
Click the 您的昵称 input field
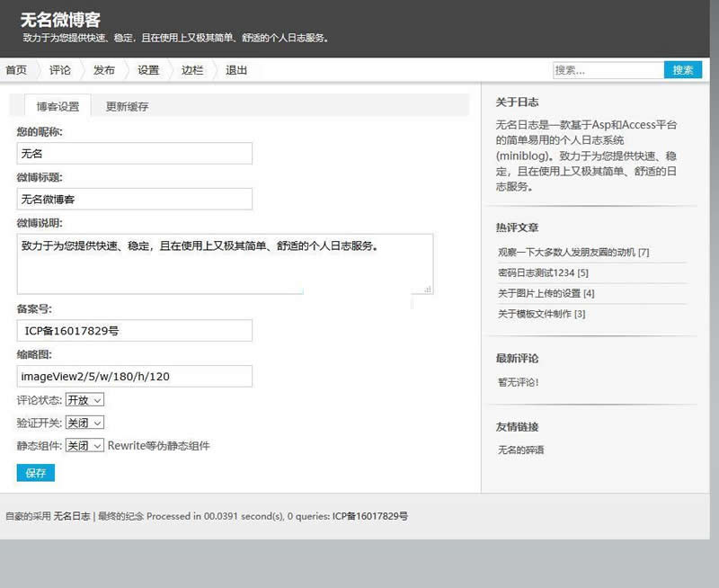pos(135,154)
